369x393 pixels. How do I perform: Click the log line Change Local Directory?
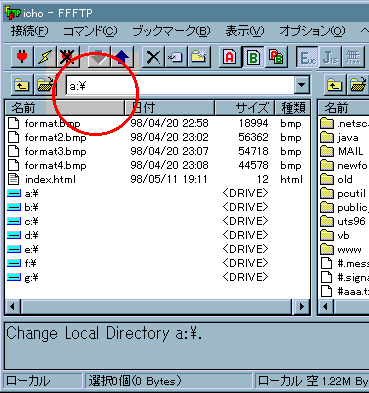[104, 333]
